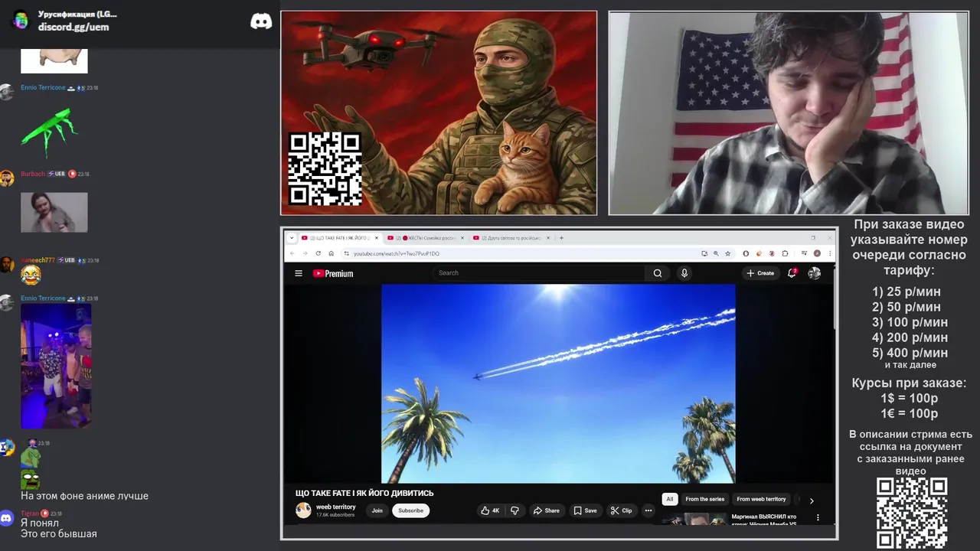Click the Burbach username in chat
The height and width of the screenshot is (551, 980).
point(33,174)
